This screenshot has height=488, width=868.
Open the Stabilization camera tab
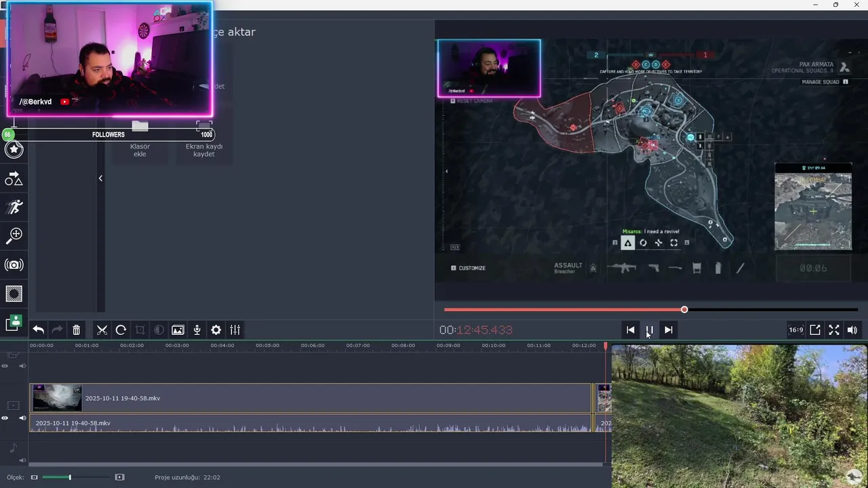[14, 264]
